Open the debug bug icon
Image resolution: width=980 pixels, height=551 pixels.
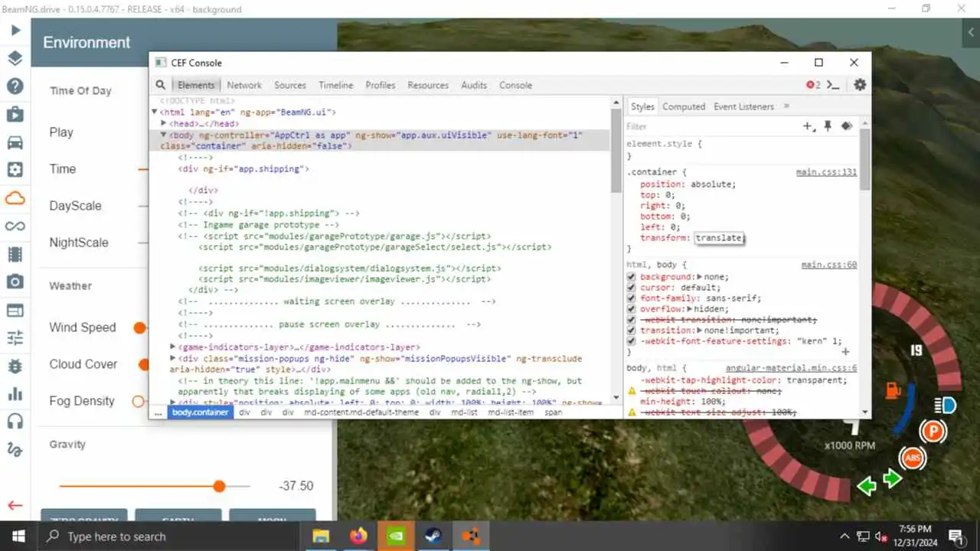click(15, 366)
